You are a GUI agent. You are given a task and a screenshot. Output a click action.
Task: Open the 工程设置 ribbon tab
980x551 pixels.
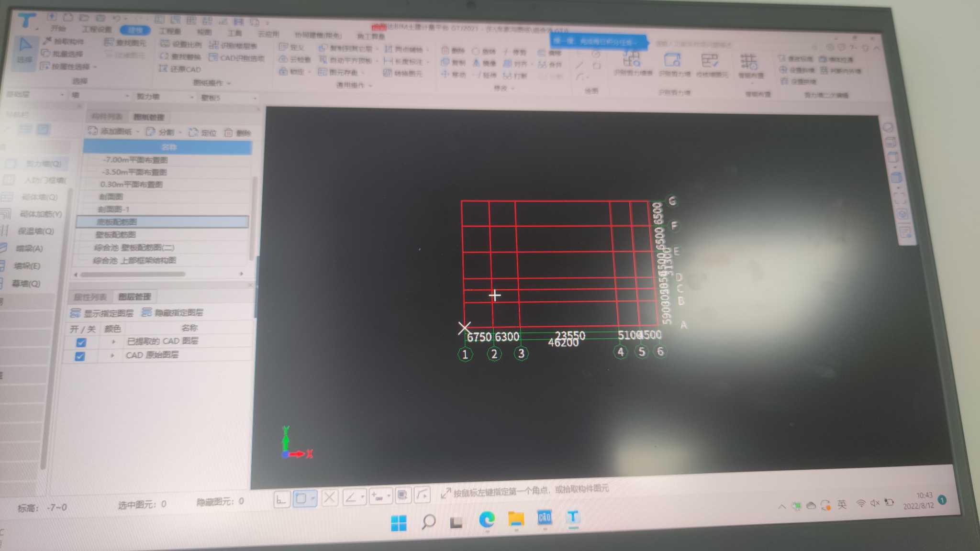[97, 29]
